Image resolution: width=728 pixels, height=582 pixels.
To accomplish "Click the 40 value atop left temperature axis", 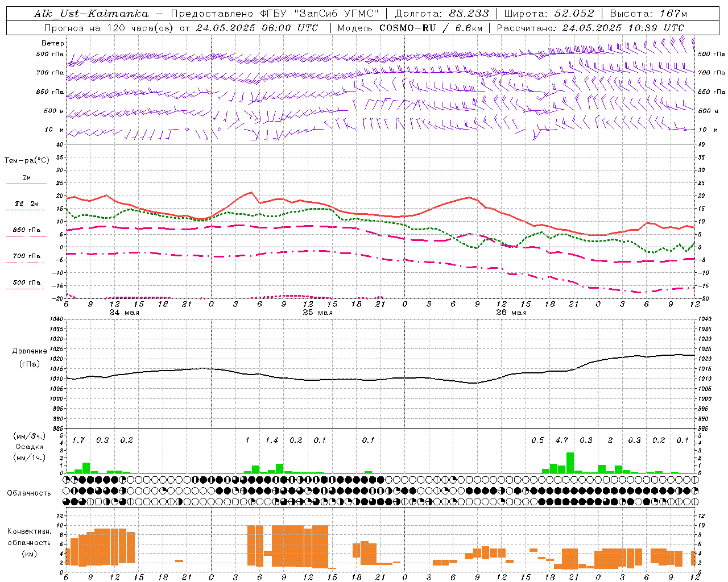I will tap(60, 144).
